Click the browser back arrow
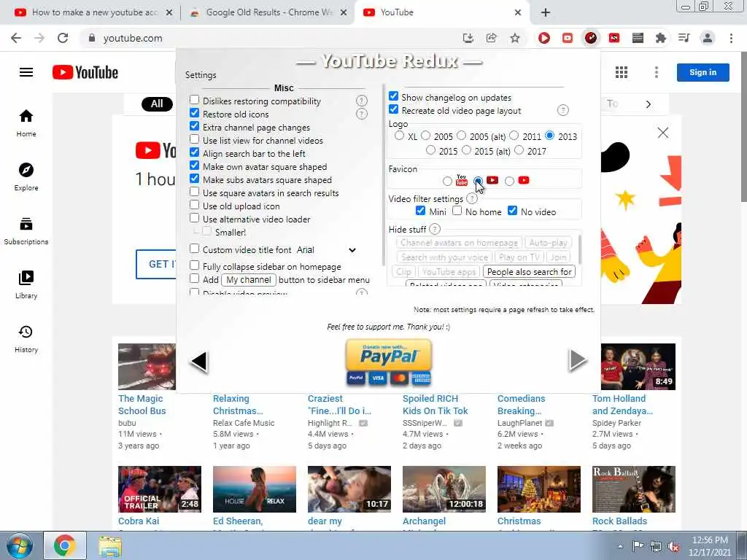The image size is (747, 560). point(16,38)
